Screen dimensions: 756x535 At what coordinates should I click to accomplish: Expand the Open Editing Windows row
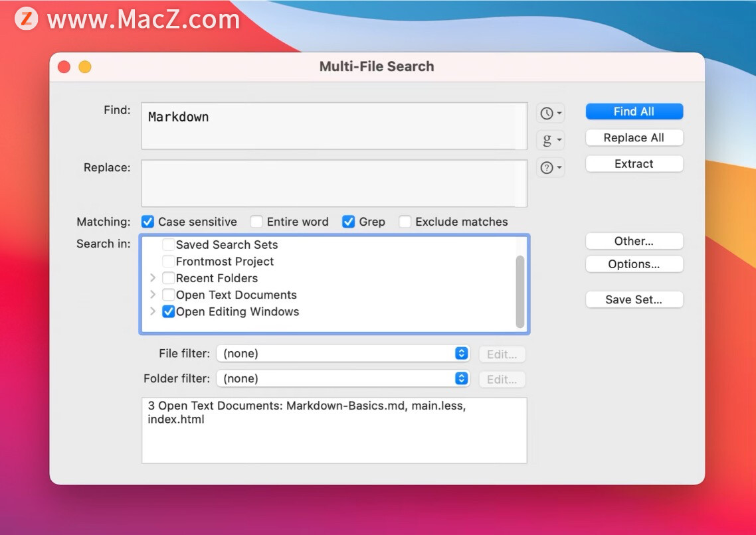[153, 311]
